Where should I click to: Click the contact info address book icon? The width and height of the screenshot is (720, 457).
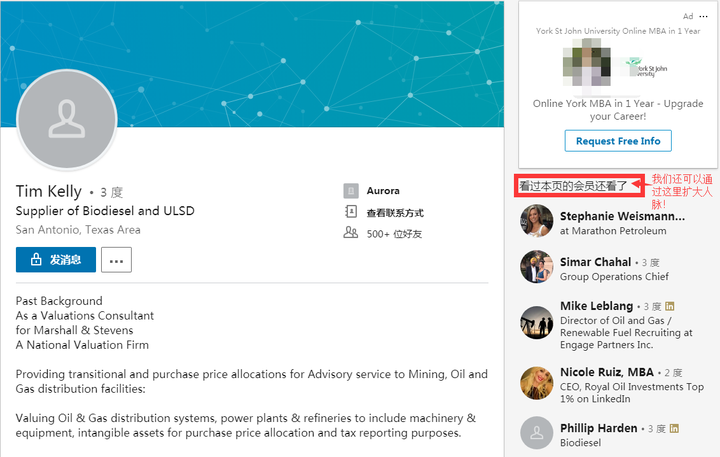[351, 212]
